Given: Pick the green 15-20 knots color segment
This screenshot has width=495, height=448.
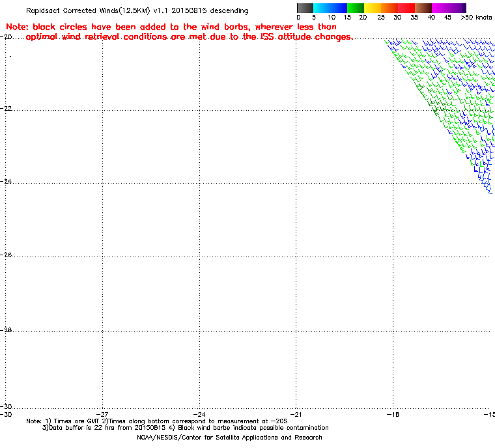Looking at the screenshot, I should [x=356, y=8].
